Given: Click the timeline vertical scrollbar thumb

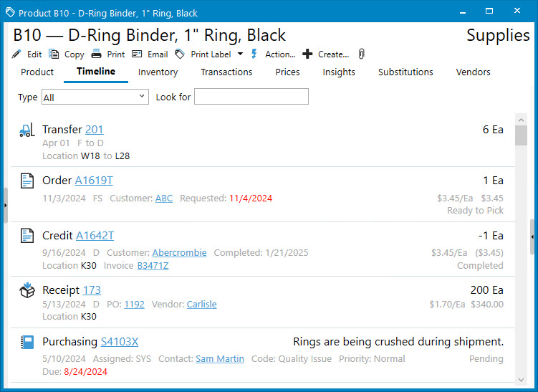Looking at the screenshot, I should tap(522, 135).
